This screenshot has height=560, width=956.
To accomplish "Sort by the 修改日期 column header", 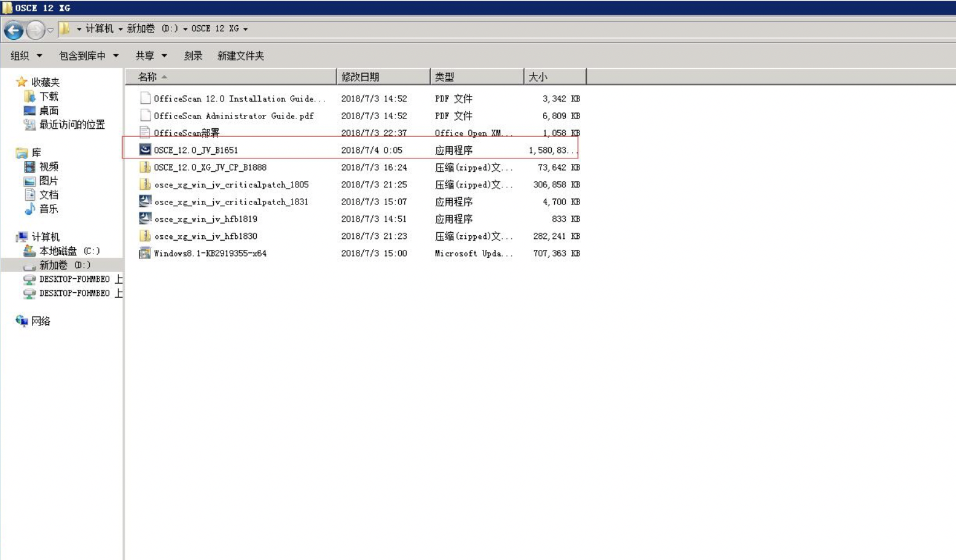I will click(x=383, y=77).
